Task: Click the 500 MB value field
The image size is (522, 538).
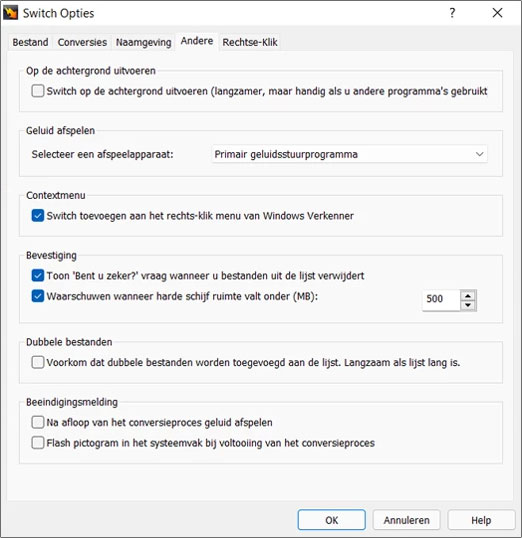Action: pos(441,299)
